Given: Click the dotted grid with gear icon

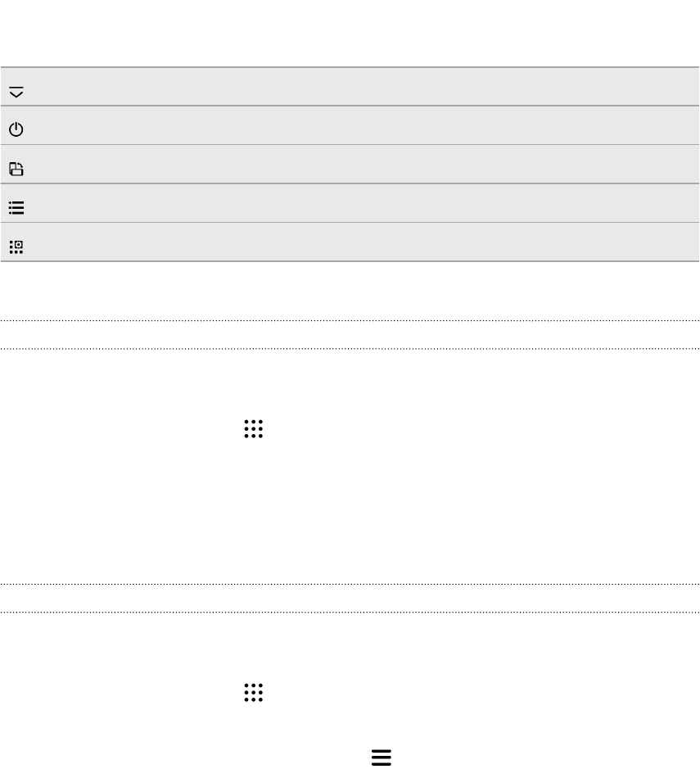Looking at the screenshot, I should pos(16,247).
